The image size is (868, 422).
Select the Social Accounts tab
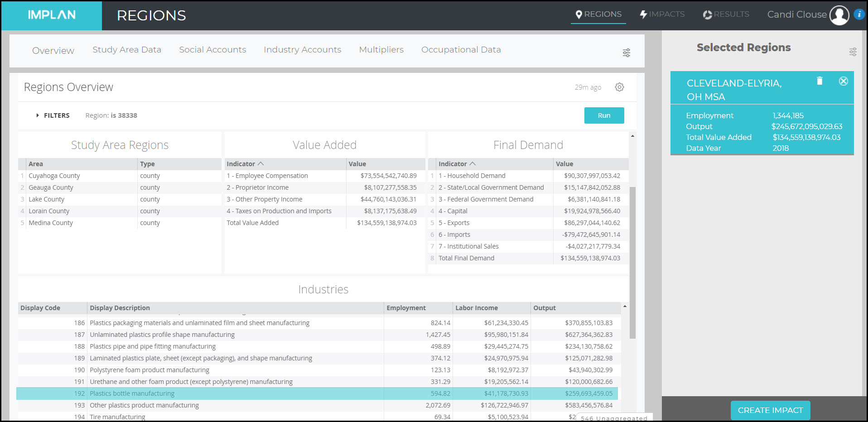(212, 50)
